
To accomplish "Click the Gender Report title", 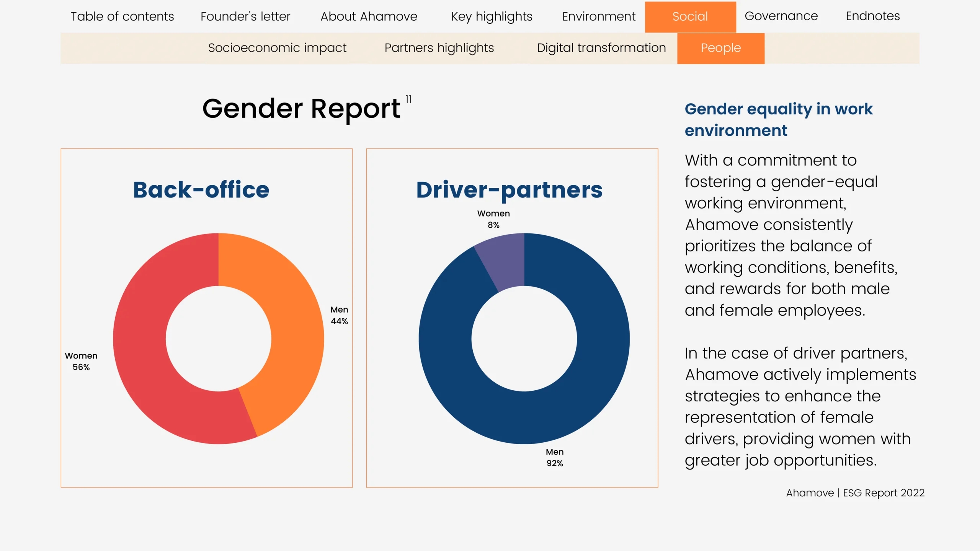I will point(301,109).
